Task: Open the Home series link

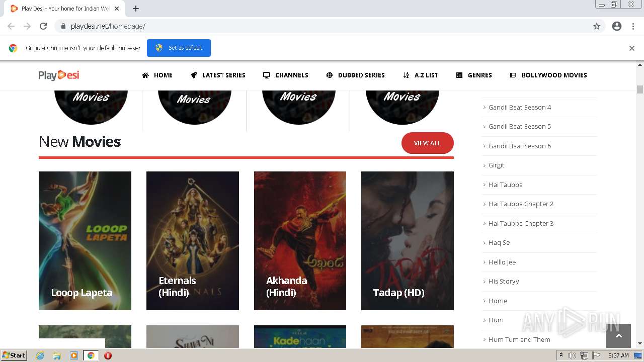Action: [498, 301]
